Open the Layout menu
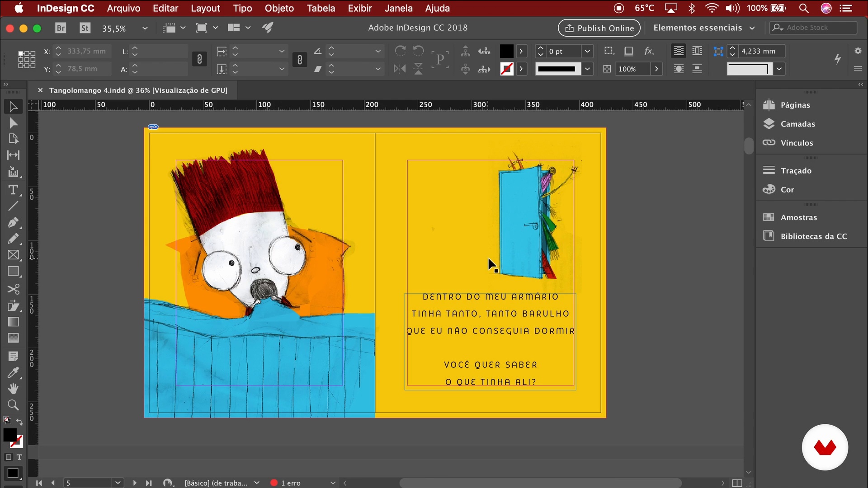The image size is (868, 488). click(205, 8)
